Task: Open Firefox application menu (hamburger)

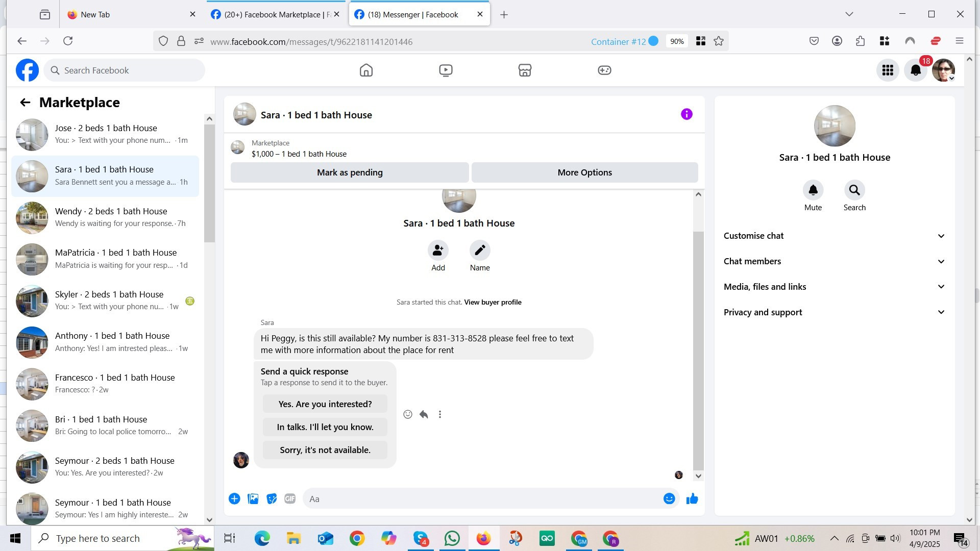Action: click(x=959, y=41)
